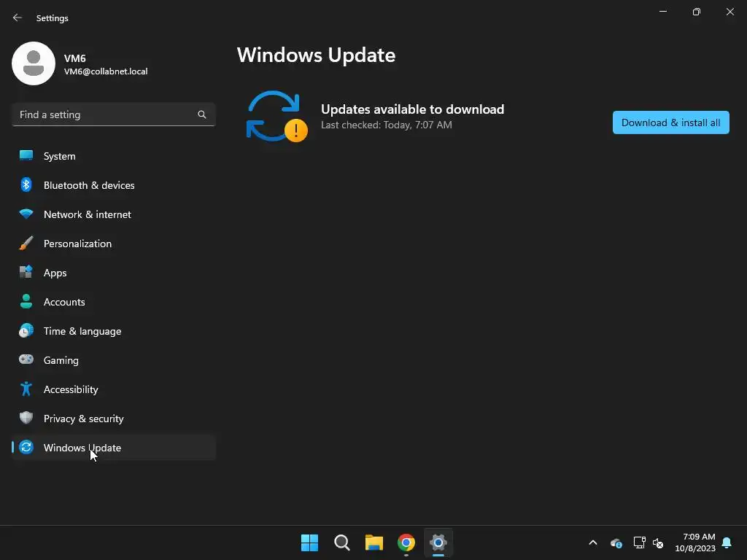
Task: Click the Personalization paintbrush icon
Action: coord(26,243)
